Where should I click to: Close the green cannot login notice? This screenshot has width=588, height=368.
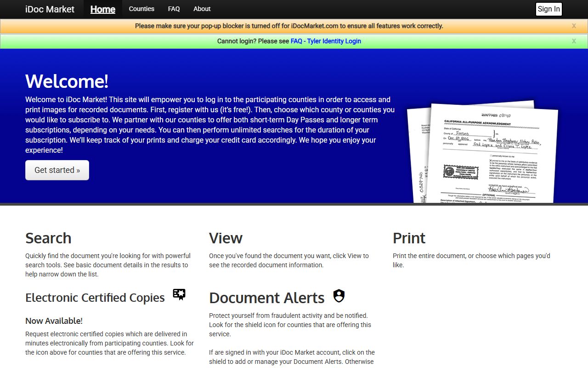pyautogui.click(x=574, y=41)
